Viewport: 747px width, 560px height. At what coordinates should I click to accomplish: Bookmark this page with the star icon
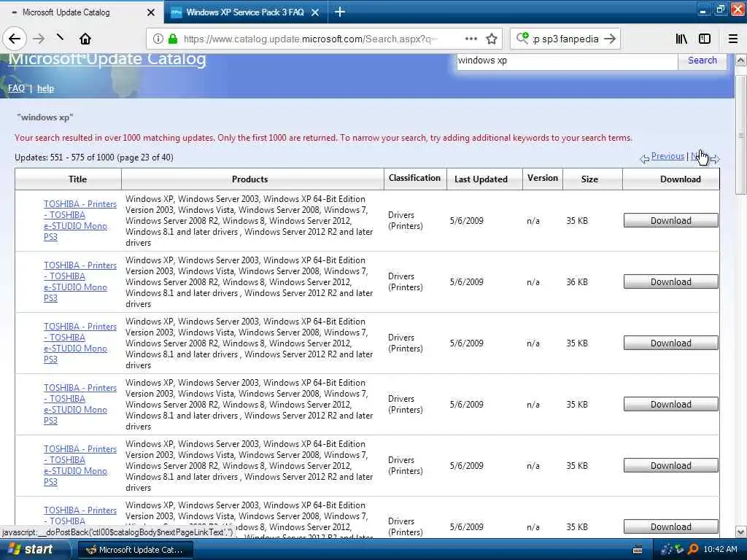click(x=492, y=39)
